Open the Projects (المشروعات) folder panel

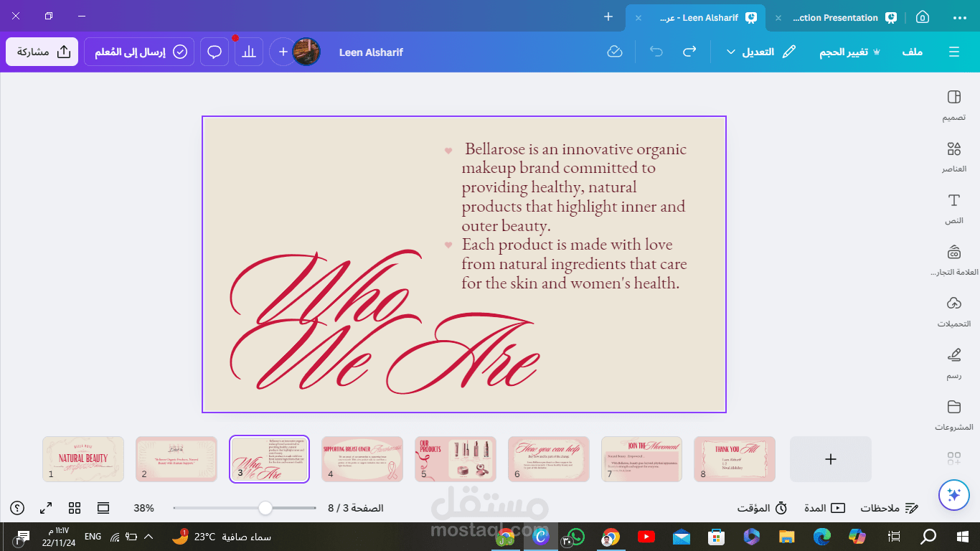click(953, 415)
